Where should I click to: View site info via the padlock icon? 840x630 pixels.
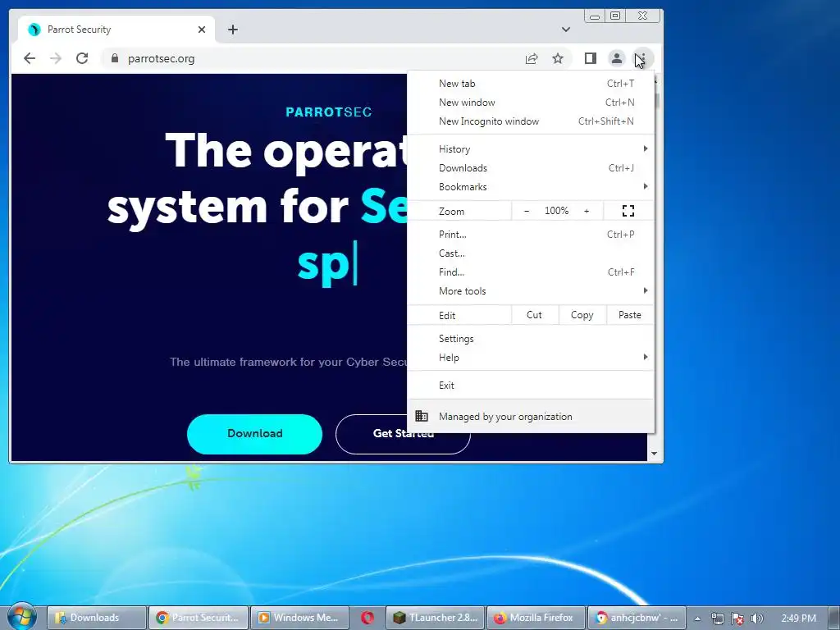coord(114,58)
